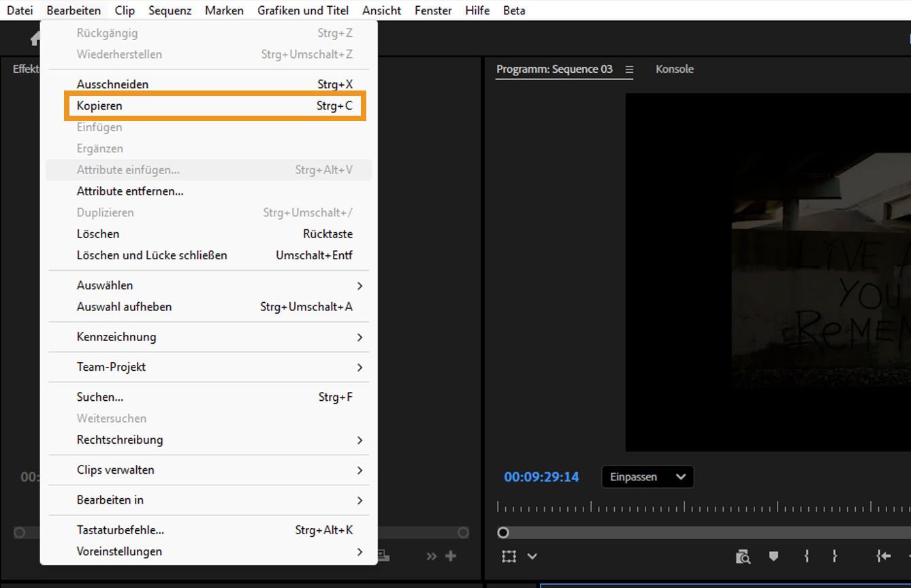Click the video frame in Program monitor
The height and width of the screenshot is (588, 911).
[768, 272]
